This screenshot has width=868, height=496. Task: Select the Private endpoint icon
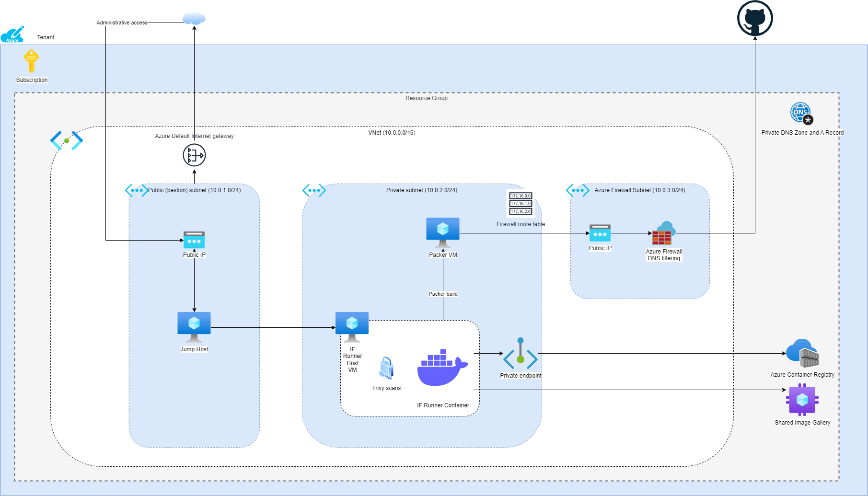tap(521, 354)
